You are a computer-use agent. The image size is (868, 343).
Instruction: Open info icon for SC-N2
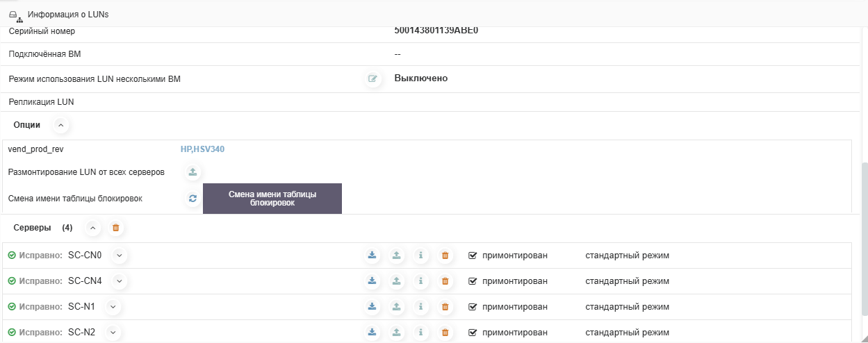pos(420,332)
